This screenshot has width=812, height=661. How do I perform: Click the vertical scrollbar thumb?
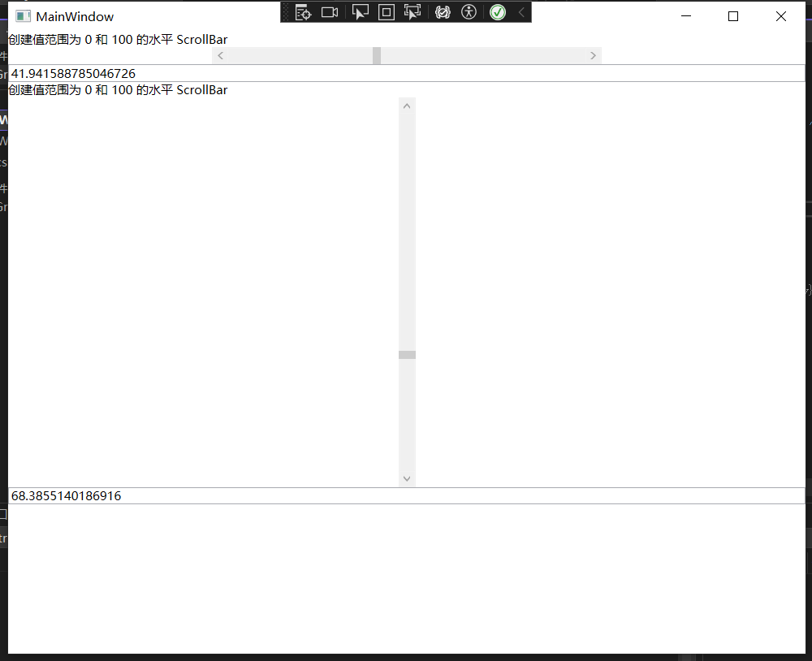click(x=407, y=355)
